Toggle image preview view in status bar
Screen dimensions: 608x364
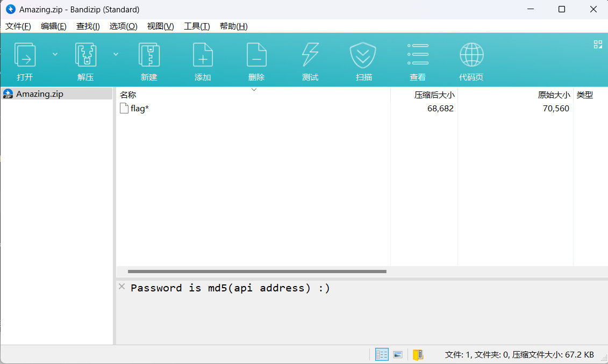tap(398, 354)
